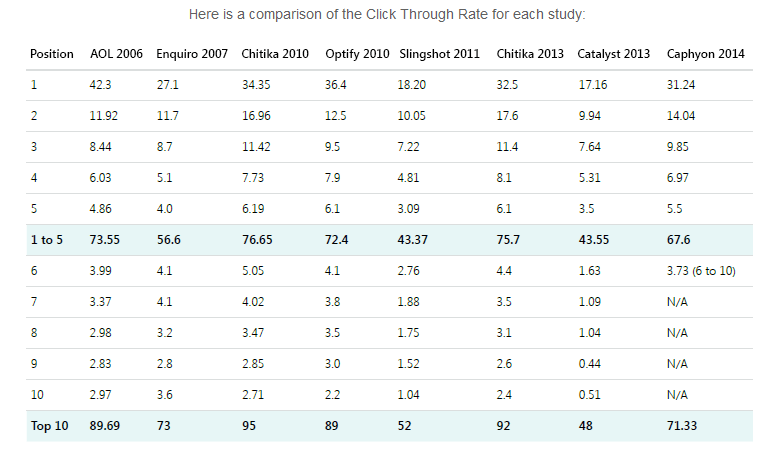Screen dimensions: 775x463
Task: Click the 89.69 total under AOL 2006
Action: 107,426
